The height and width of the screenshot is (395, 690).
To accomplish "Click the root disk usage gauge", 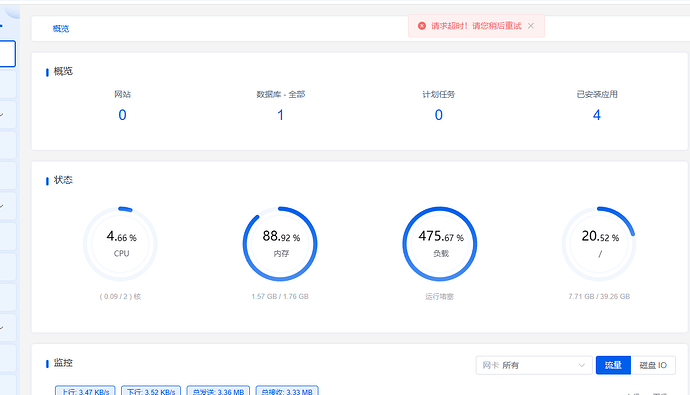I will click(x=599, y=244).
